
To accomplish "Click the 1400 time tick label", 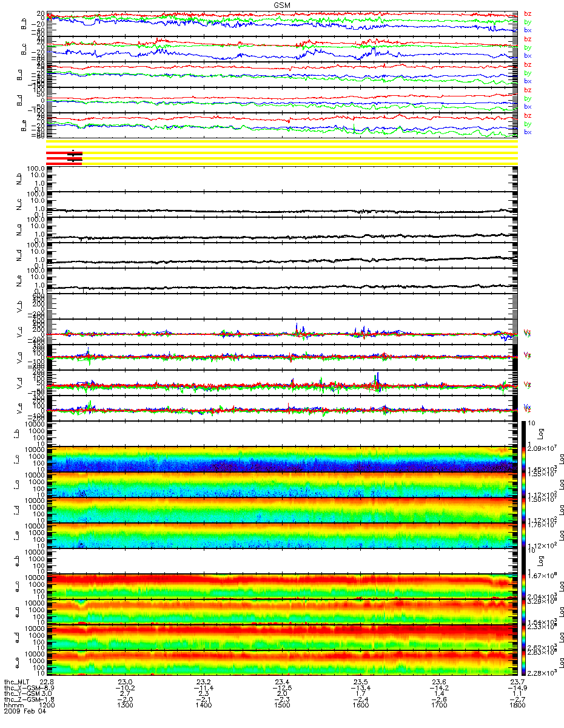I will point(204,706).
